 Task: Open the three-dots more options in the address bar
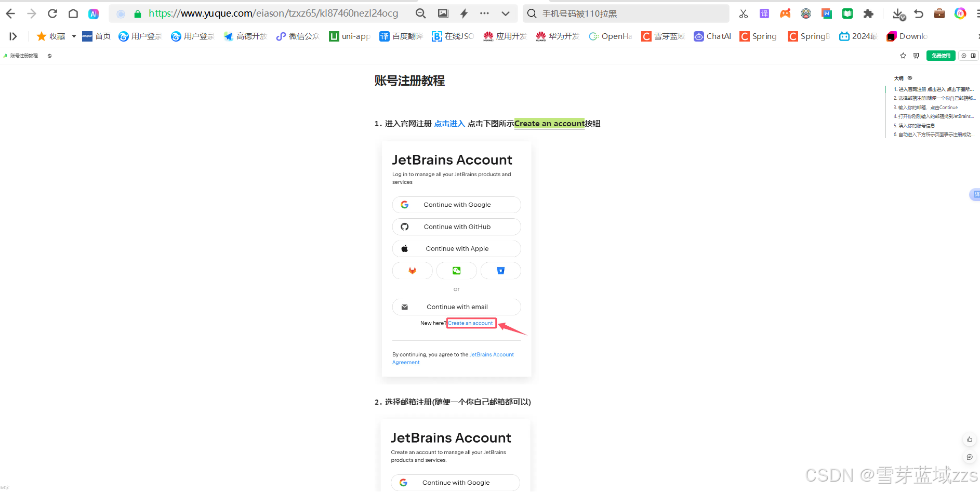[484, 14]
